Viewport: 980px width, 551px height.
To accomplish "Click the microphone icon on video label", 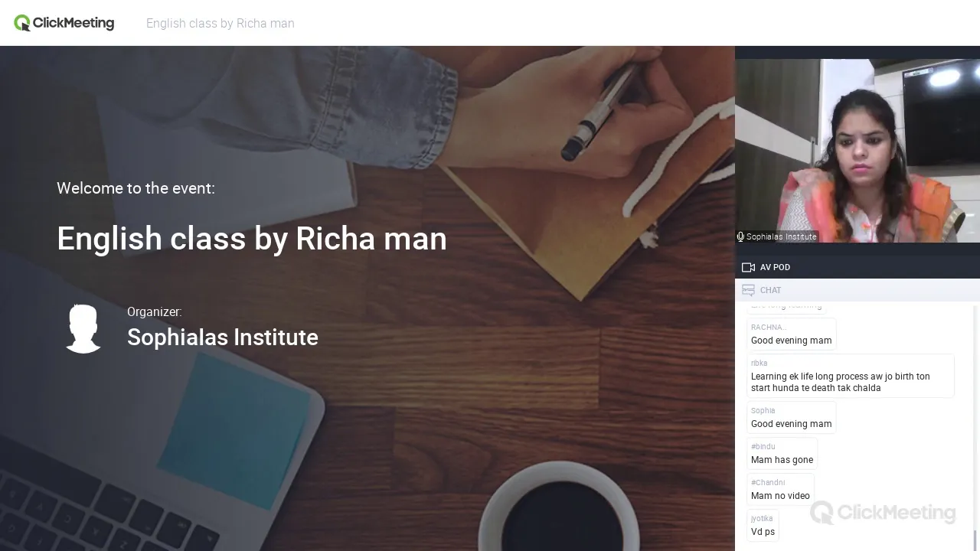I will (x=740, y=236).
